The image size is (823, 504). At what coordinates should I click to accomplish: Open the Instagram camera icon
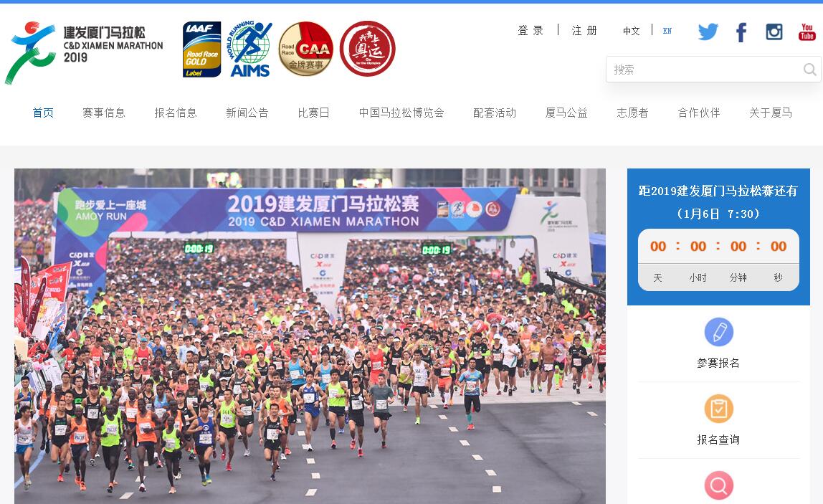pyautogui.click(x=774, y=32)
